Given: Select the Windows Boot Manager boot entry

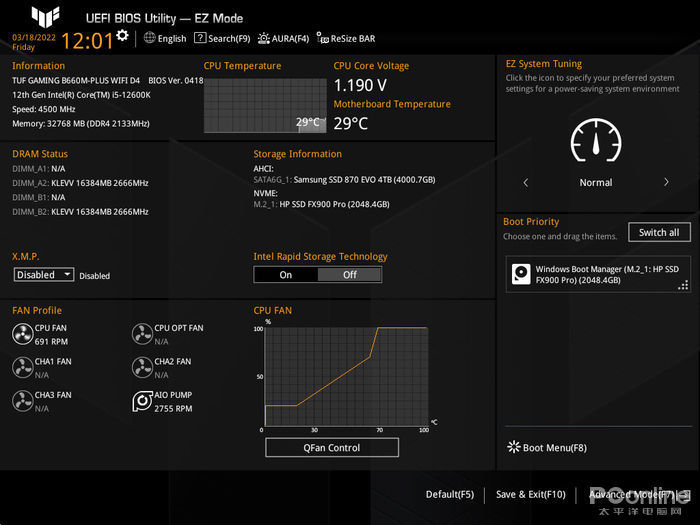Looking at the screenshot, I should pos(598,274).
